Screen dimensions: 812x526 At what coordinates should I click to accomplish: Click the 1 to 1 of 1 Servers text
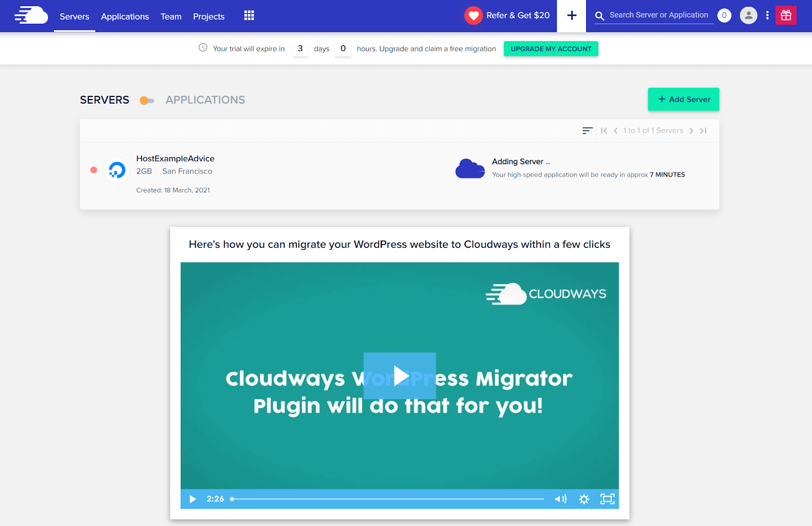(x=653, y=130)
